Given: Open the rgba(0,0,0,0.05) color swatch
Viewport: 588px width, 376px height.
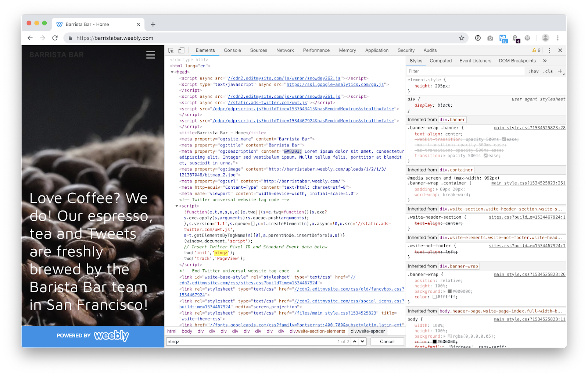Looking at the screenshot, I should click(x=449, y=336).
